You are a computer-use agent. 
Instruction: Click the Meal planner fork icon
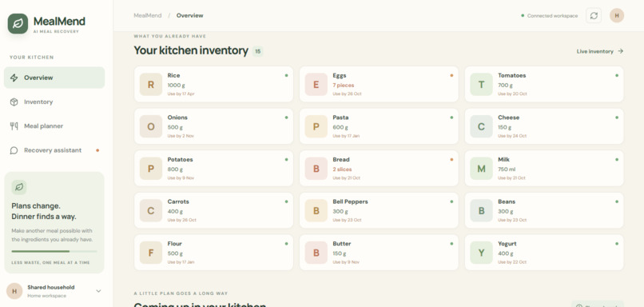click(14, 126)
